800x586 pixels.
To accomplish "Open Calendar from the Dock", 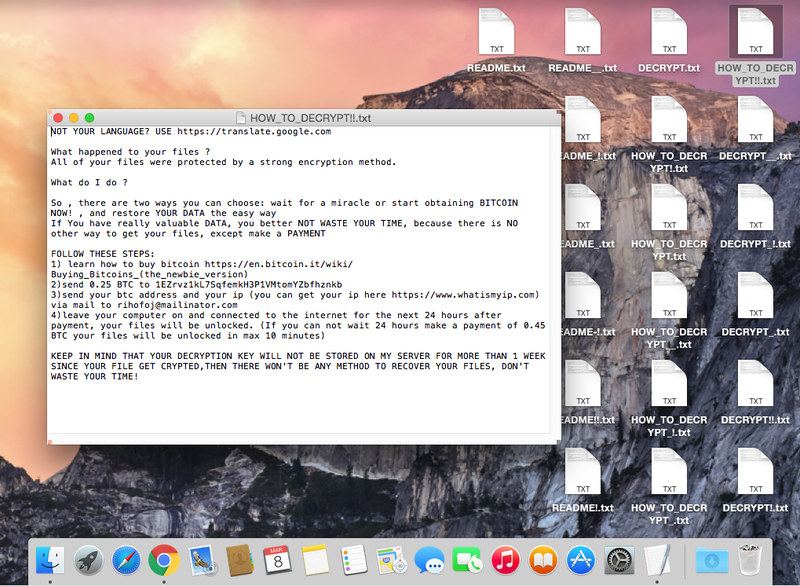I will click(278, 562).
